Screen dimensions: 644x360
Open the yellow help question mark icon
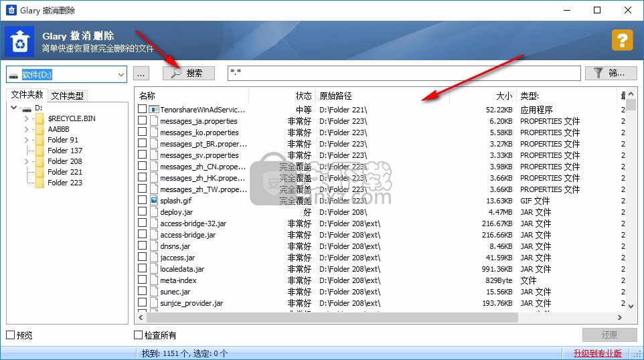(x=622, y=40)
